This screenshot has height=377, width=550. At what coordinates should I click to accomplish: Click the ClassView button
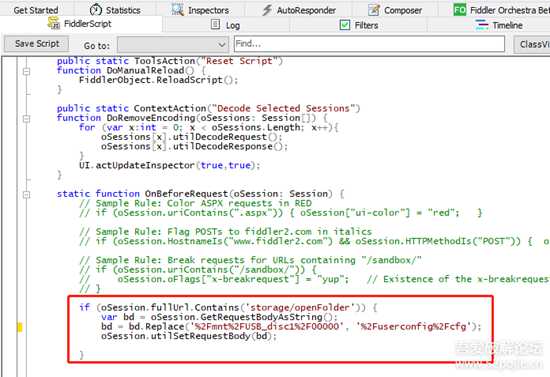533,44
